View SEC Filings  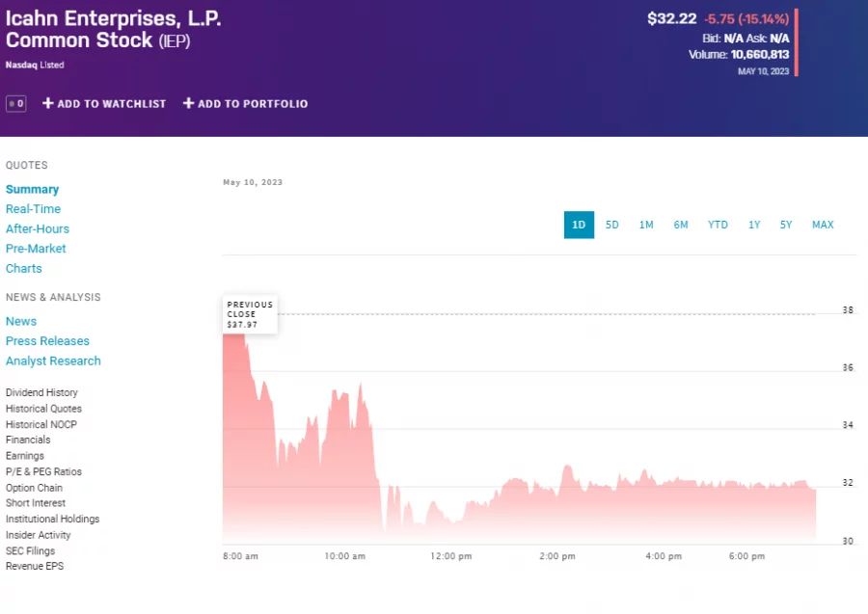[x=30, y=550]
